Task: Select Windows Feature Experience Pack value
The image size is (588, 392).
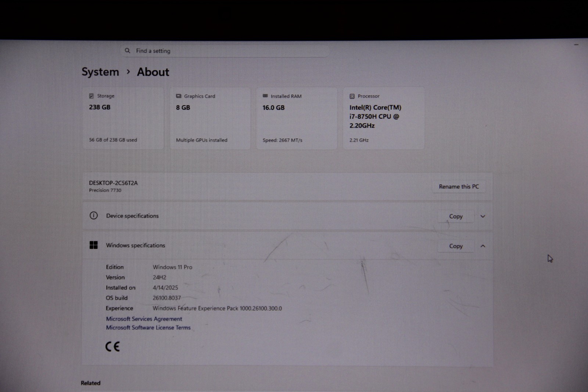Action: tap(217, 308)
